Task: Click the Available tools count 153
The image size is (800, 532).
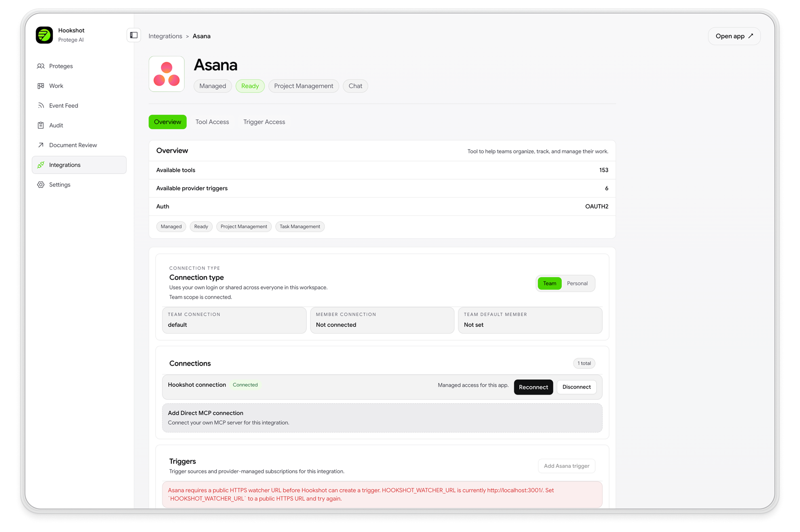Action: pos(603,170)
